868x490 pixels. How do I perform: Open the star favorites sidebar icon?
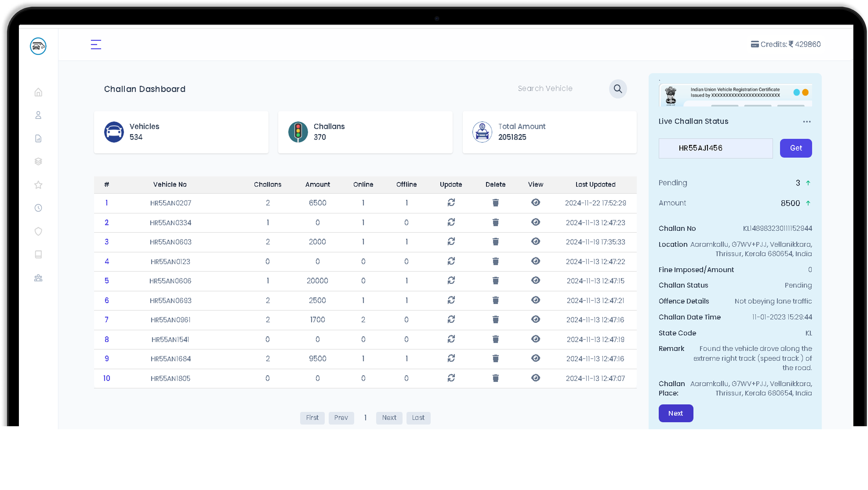(x=38, y=185)
